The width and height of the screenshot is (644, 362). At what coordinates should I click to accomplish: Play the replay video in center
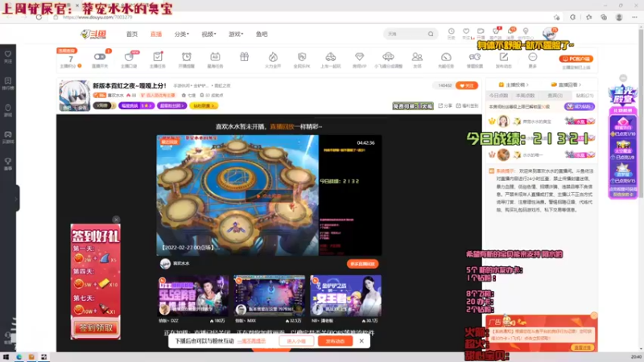click(x=269, y=195)
